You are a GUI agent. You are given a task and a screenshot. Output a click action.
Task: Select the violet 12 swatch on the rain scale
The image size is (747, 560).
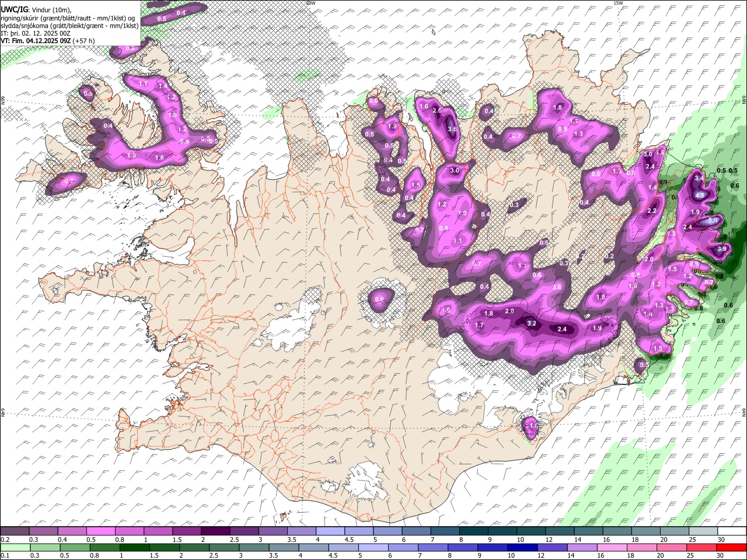[x=552, y=547]
